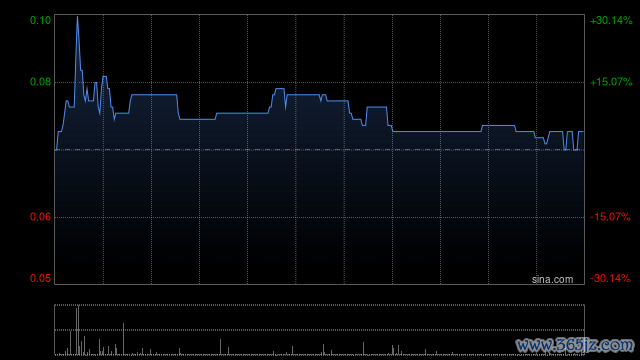The image size is (640, 360).
Task: Click the highest price peak on the chart
Action: tap(77, 17)
